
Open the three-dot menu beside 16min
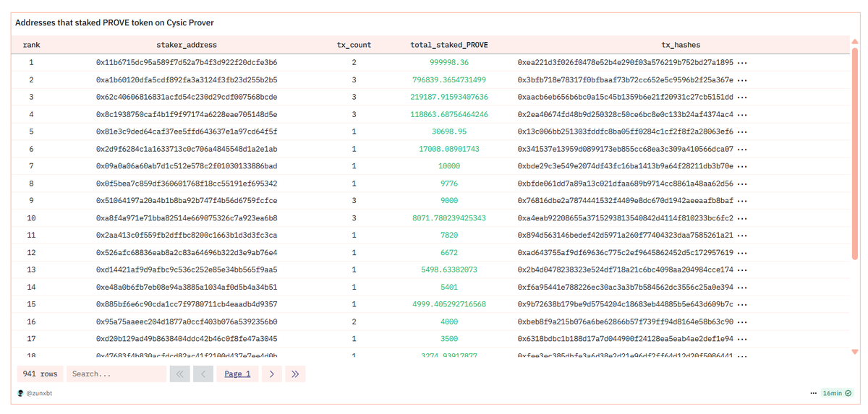(814, 394)
